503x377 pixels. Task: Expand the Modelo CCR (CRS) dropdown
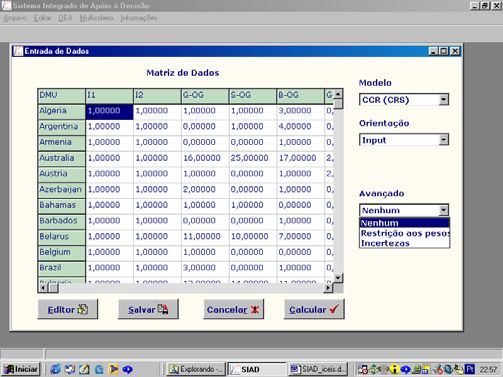point(443,99)
